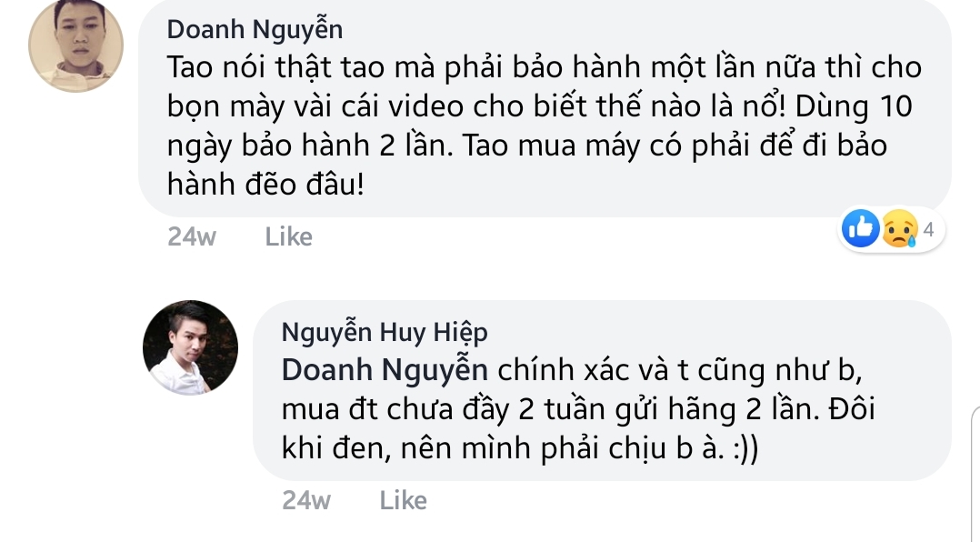This screenshot has height=542, width=980.
Task: Click the partial panel at the right edge
Action: [x=975, y=473]
